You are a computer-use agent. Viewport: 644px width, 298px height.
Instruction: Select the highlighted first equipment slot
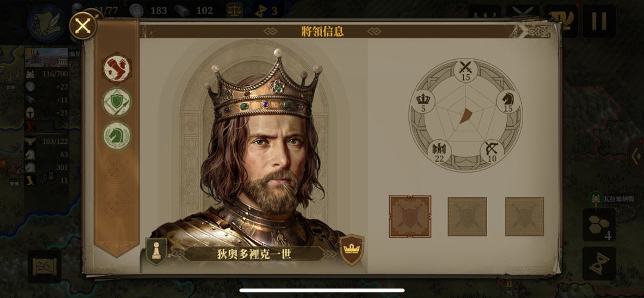tap(410, 217)
